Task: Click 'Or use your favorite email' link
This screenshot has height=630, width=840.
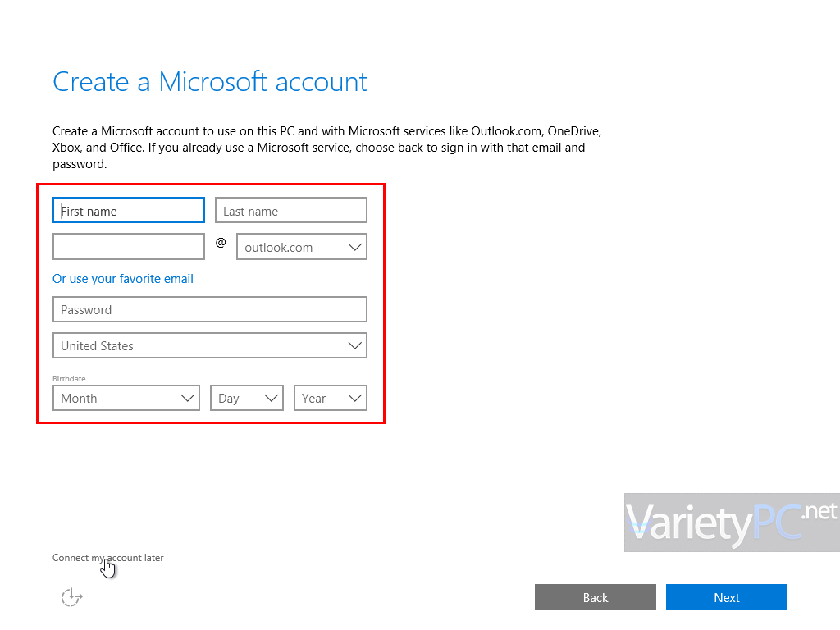Action: (x=123, y=279)
